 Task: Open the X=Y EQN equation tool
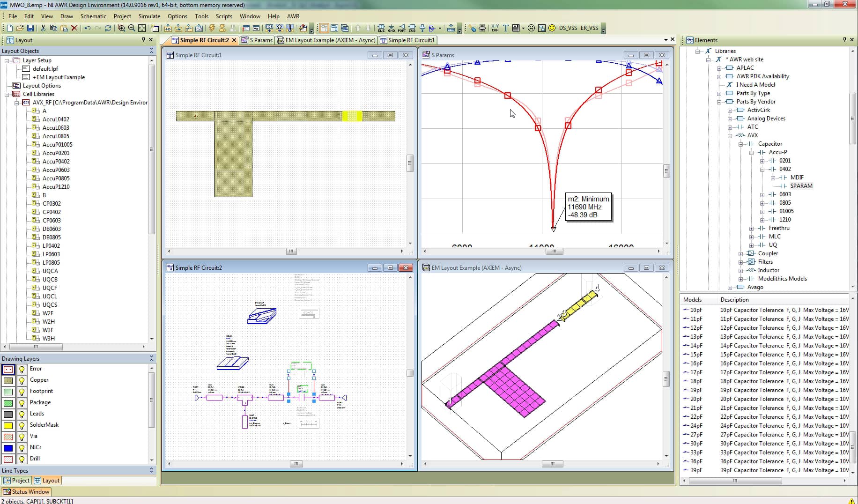click(495, 29)
